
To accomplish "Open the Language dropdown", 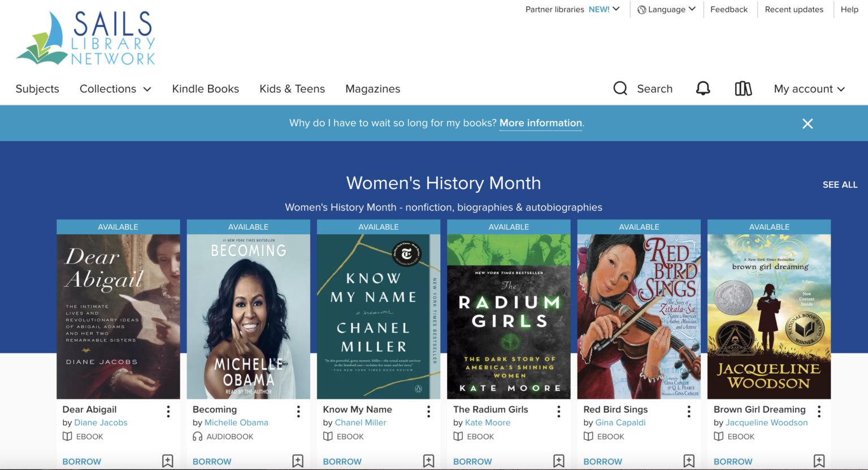I will (667, 10).
